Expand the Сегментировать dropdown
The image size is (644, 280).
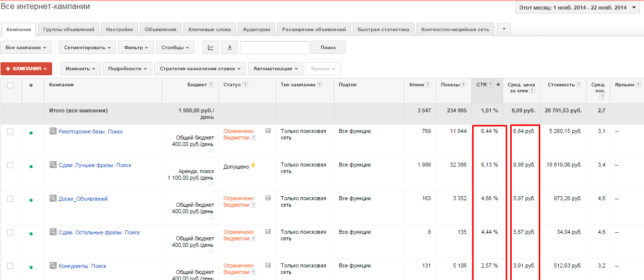tap(87, 48)
